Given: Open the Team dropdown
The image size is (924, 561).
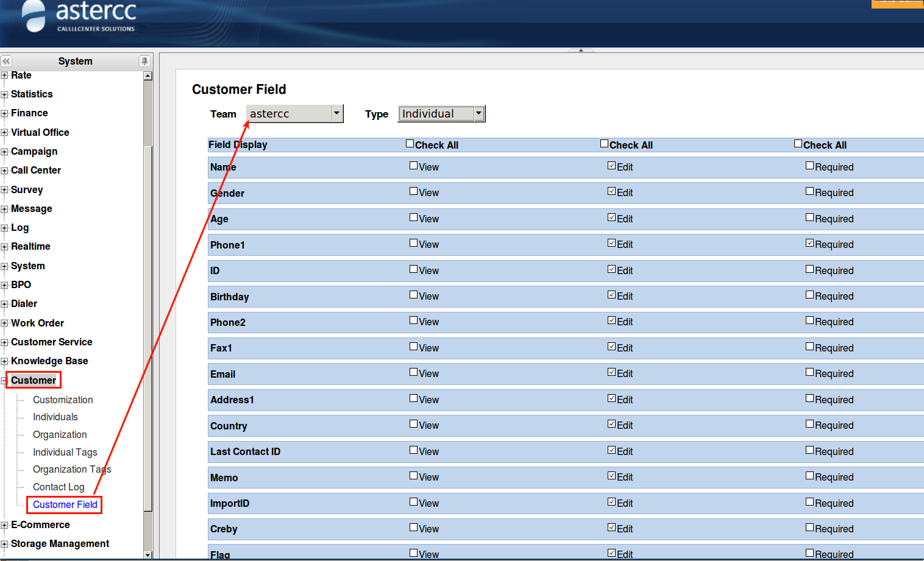Looking at the screenshot, I should tap(336, 113).
